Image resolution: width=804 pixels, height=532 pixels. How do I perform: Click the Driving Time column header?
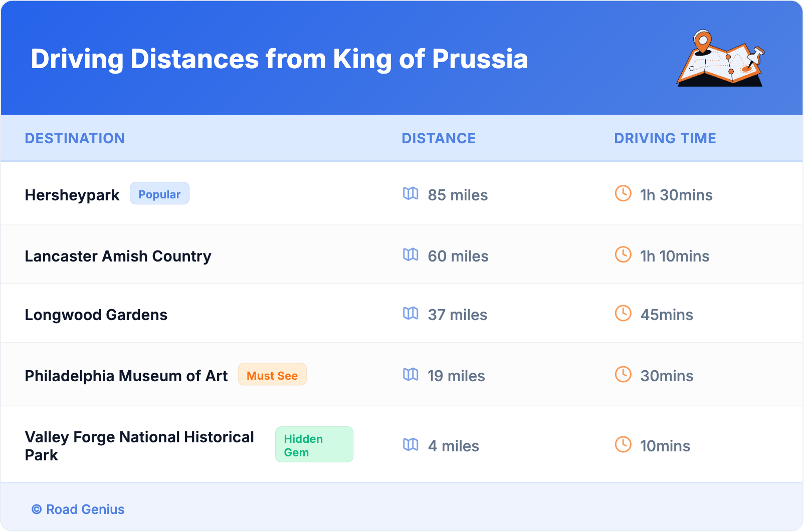[665, 138]
